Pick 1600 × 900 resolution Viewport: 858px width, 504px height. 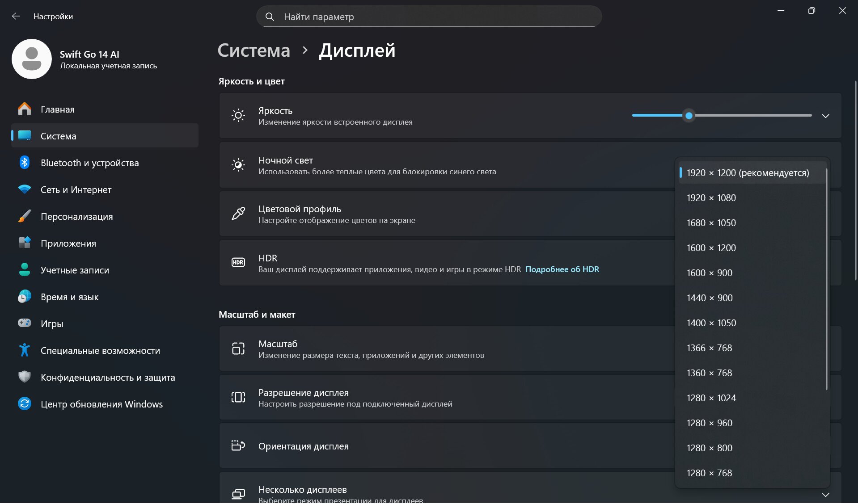[709, 273]
